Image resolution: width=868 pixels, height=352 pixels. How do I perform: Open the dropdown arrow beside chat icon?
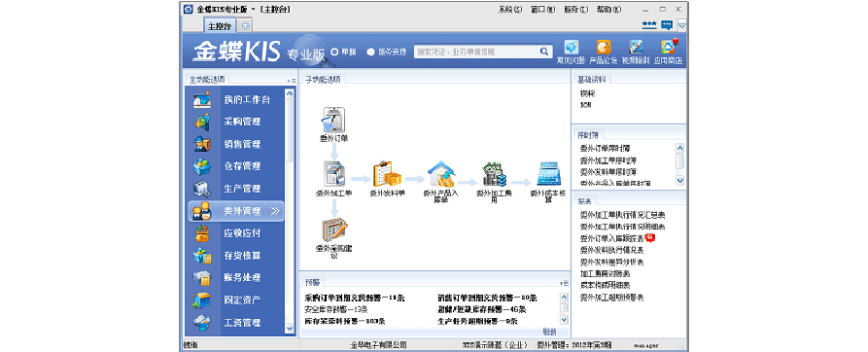(681, 25)
